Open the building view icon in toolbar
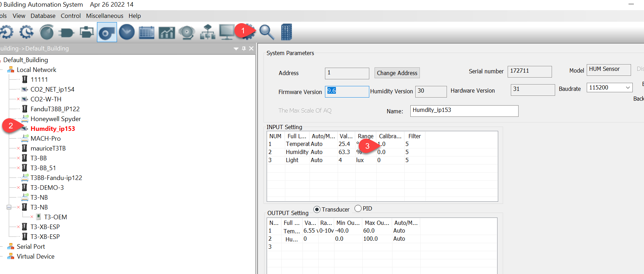This screenshot has height=274, width=644. [x=286, y=32]
